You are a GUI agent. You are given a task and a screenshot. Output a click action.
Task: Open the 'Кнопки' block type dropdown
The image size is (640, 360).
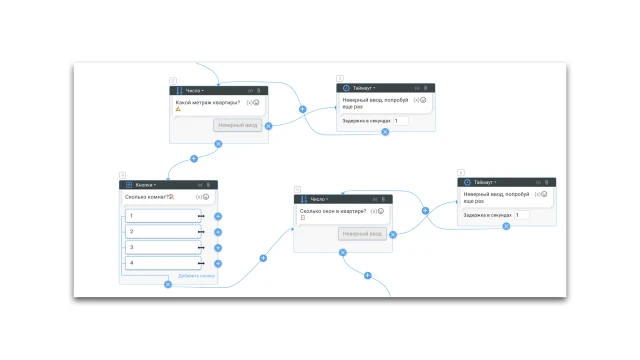[x=145, y=185]
